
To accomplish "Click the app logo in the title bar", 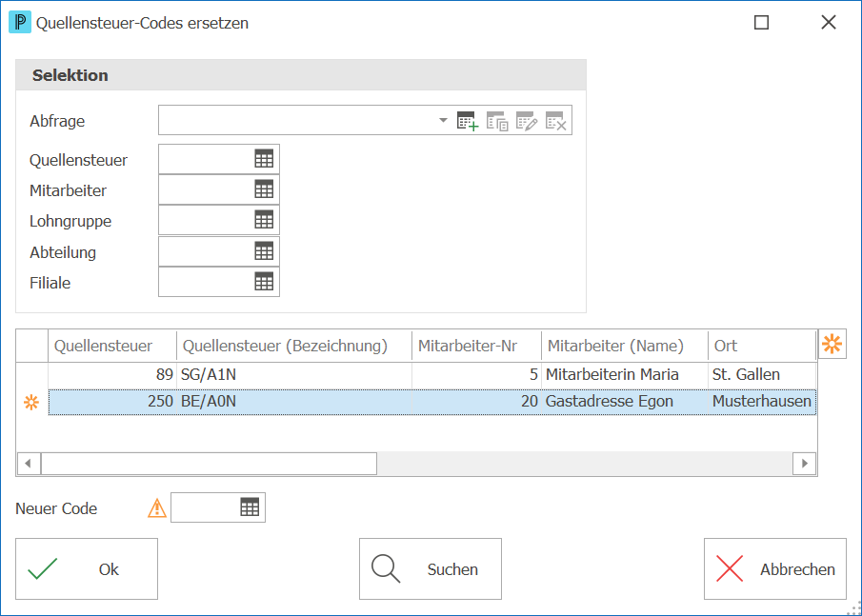I will click(x=20, y=23).
